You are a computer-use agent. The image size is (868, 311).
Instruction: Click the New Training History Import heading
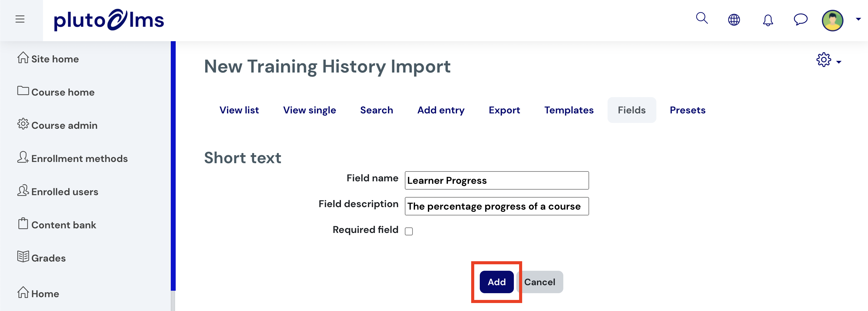[x=327, y=66]
